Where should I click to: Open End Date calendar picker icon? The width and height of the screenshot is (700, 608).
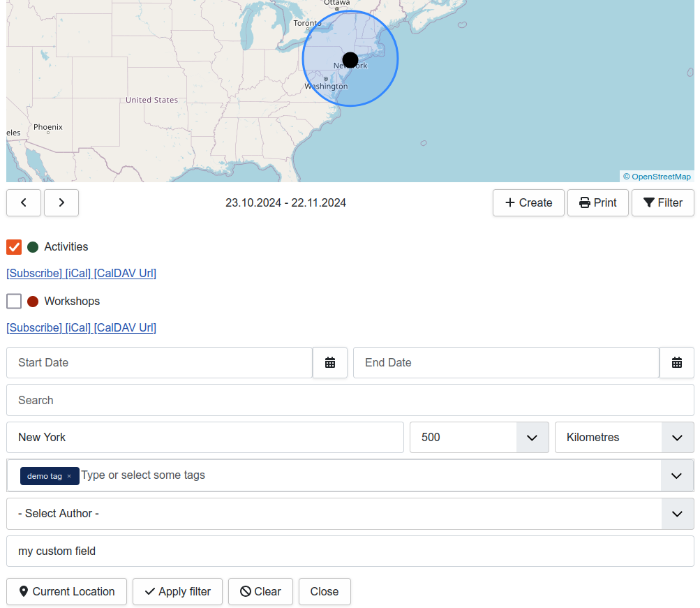(x=676, y=362)
